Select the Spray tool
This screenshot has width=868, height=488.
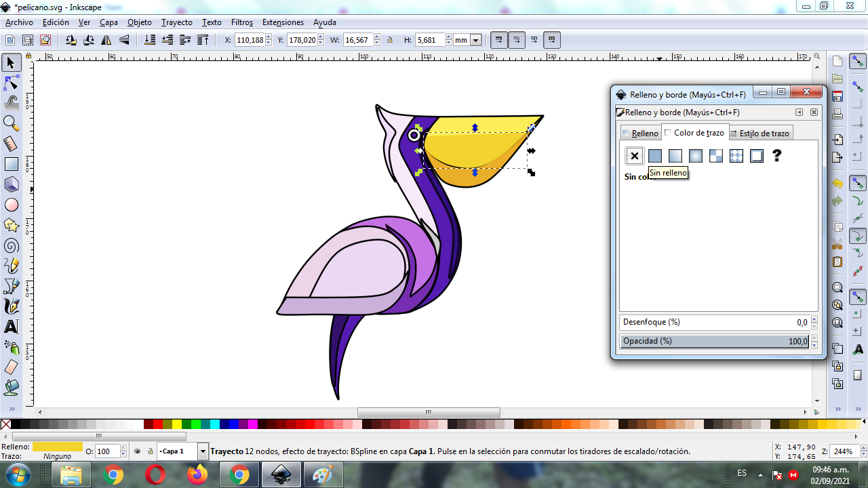pos(11,347)
